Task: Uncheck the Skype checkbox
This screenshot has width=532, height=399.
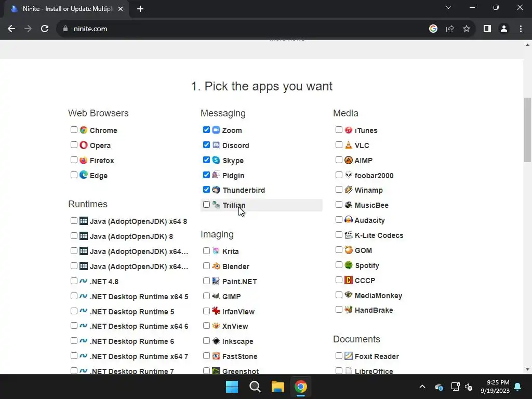Action: pos(206,159)
